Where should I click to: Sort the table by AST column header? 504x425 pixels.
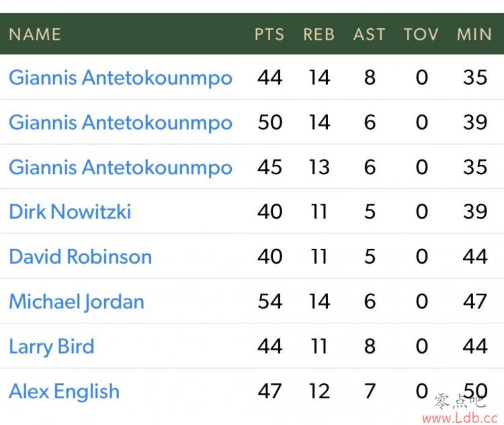[370, 34]
